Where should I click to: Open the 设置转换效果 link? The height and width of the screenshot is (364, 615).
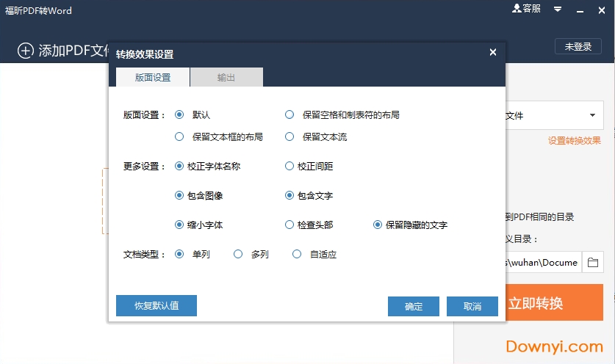[574, 141]
